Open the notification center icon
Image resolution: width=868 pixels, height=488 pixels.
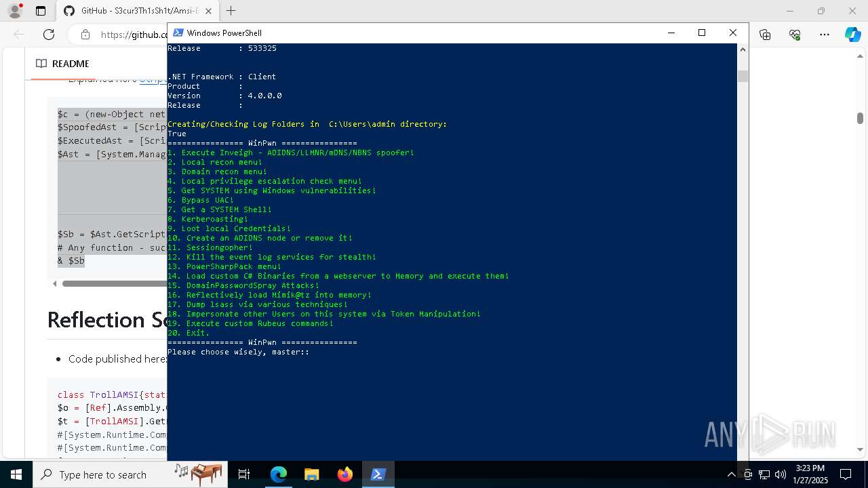(x=846, y=474)
